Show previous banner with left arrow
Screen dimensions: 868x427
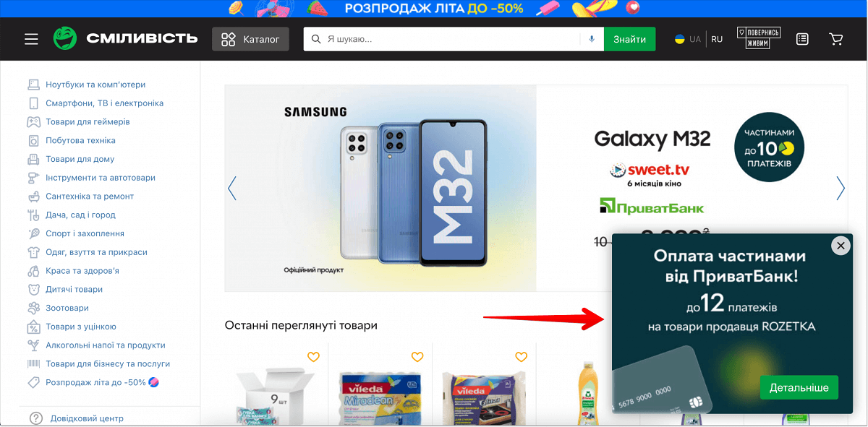click(232, 188)
